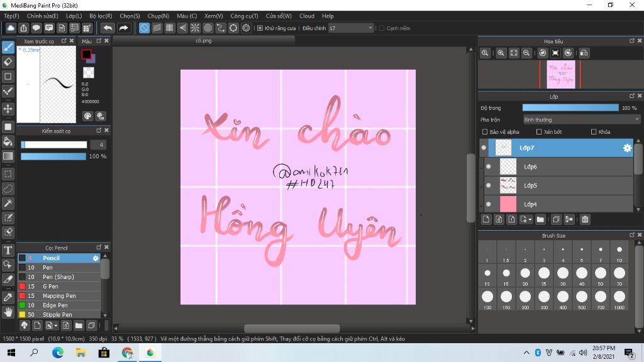Open the Bộ lọc(R) menu
644x362 pixels.
[101, 16]
